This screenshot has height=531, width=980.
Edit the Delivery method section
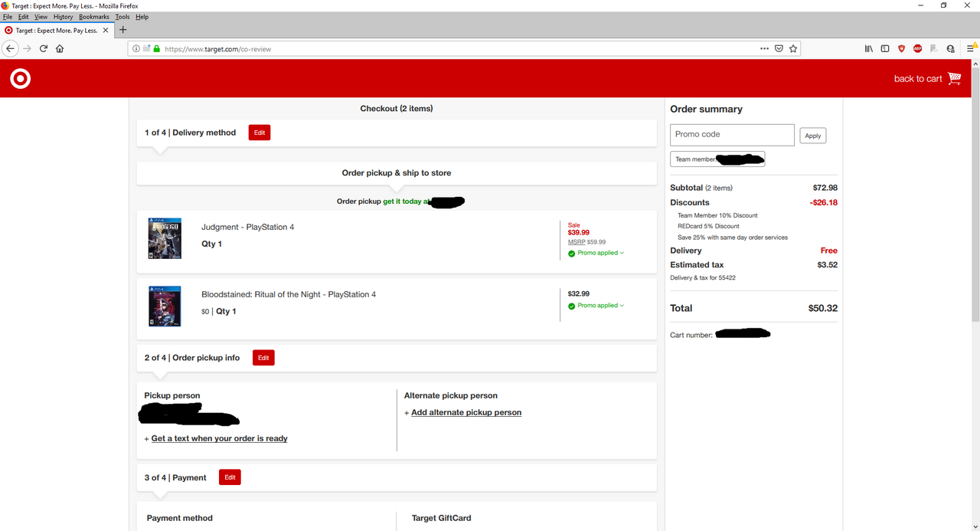tap(260, 133)
